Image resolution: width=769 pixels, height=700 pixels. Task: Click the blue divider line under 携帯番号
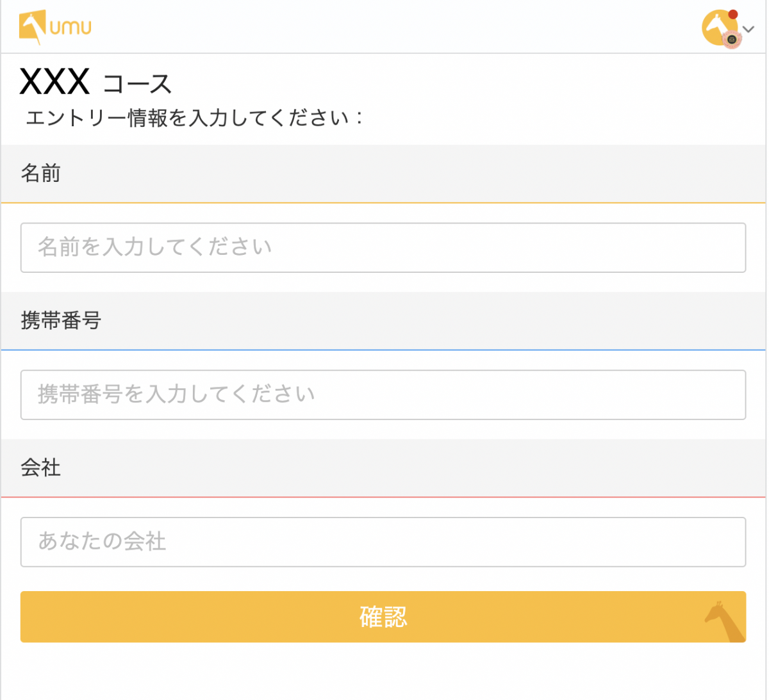pos(383,350)
